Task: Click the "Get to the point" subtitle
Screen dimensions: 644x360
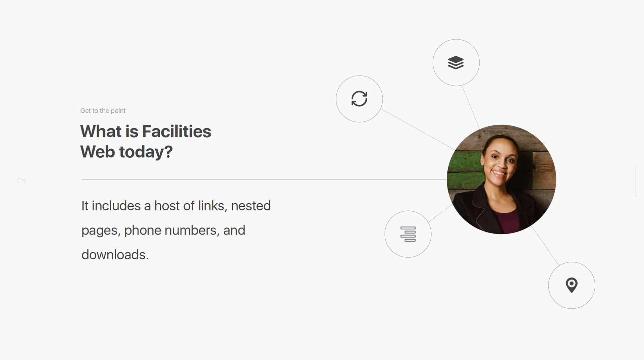Action: tap(103, 111)
